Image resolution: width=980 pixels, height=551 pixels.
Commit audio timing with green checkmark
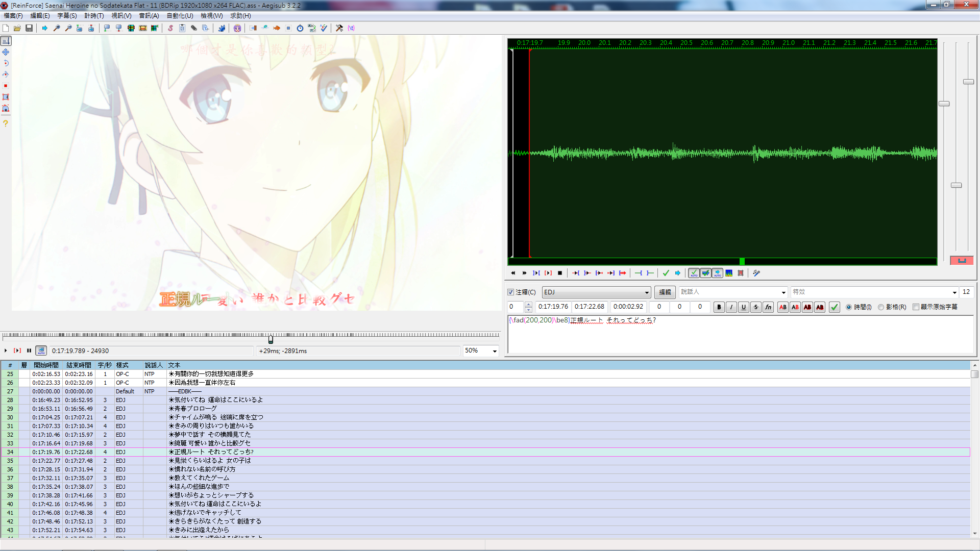(666, 273)
